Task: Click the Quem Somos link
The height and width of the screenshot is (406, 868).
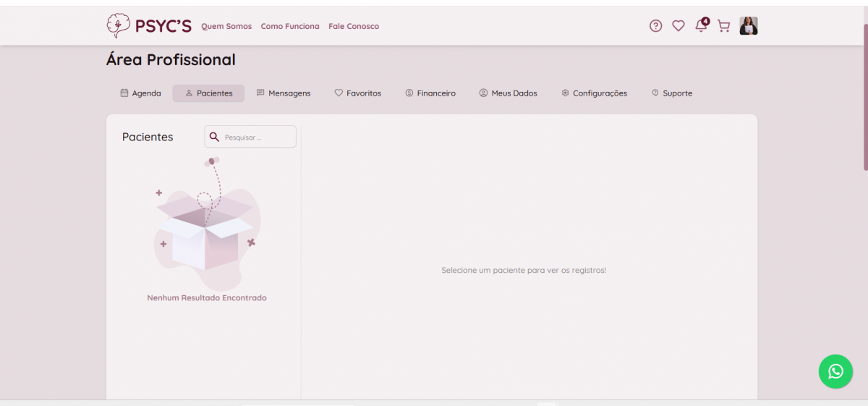Action: [226, 26]
